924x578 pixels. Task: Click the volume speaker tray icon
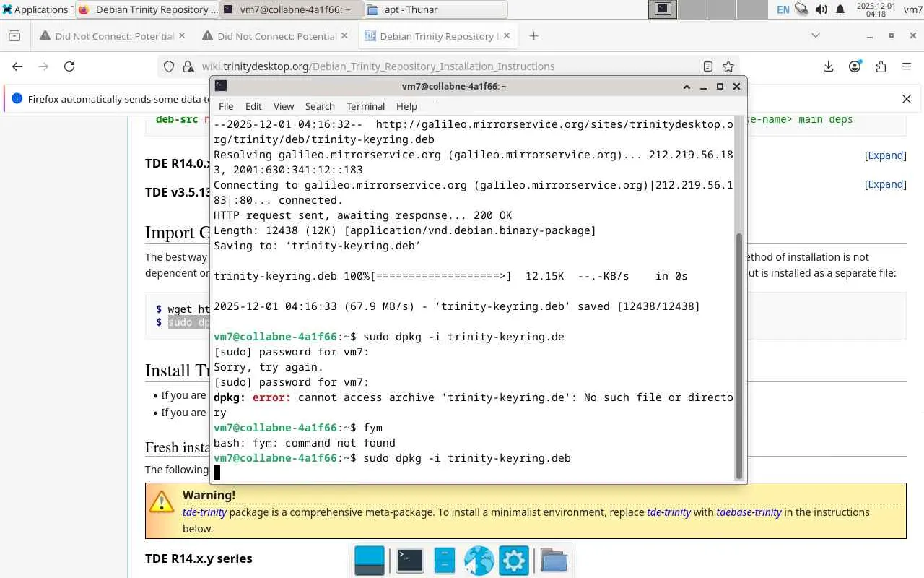click(821, 9)
